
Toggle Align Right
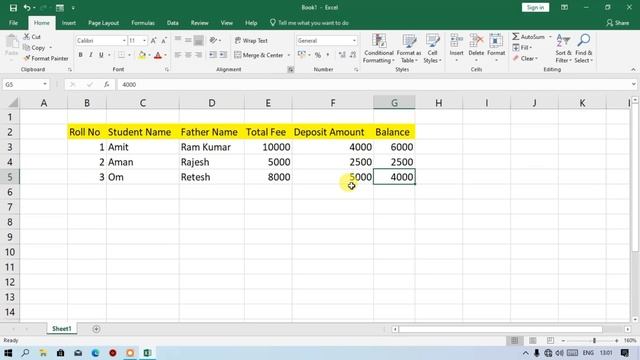pyautogui.click(x=198, y=55)
